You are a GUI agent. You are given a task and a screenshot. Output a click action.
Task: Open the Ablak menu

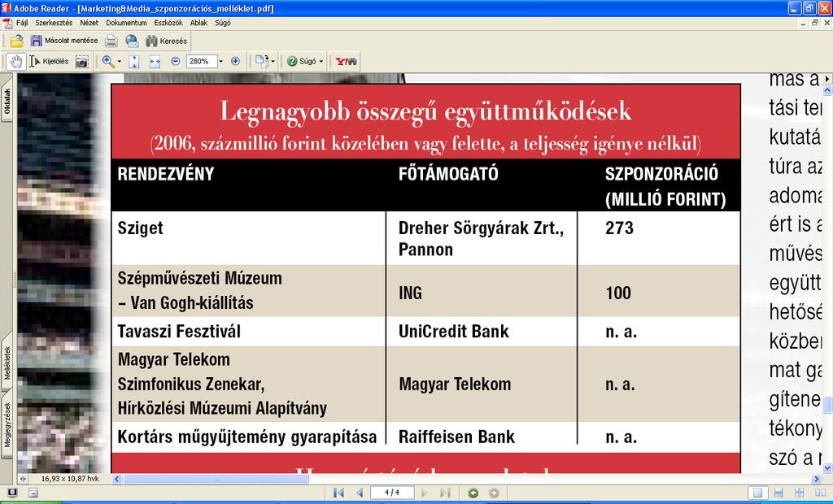198,23
